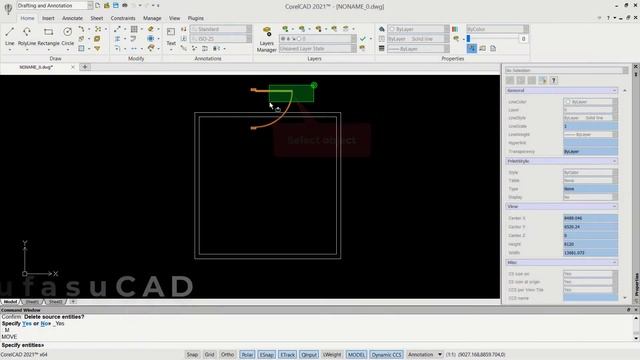Open the Layers Manager
This screenshot has width=640, height=360.
pos(267,39)
